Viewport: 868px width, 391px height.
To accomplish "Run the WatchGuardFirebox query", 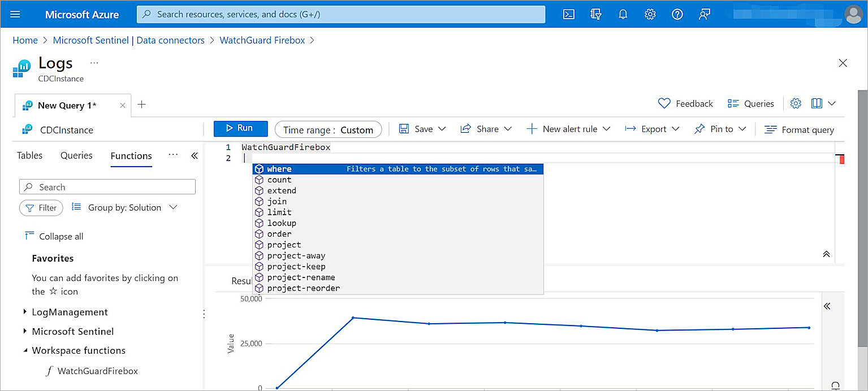I will pos(240,128).
